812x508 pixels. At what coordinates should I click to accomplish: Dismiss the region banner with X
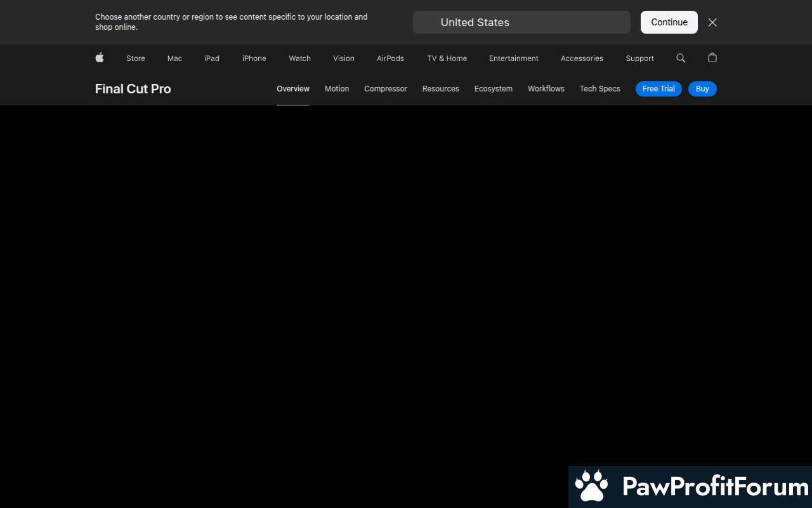pos(712,22)
